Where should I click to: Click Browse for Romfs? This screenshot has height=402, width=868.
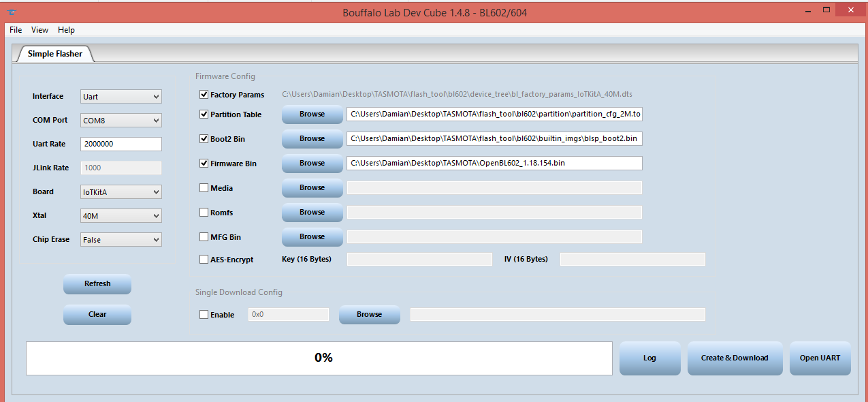tap(312, 213)
